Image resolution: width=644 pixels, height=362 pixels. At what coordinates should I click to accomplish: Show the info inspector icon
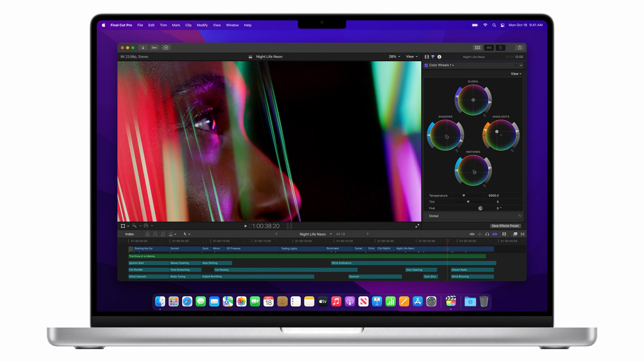(x=439, y=57)
